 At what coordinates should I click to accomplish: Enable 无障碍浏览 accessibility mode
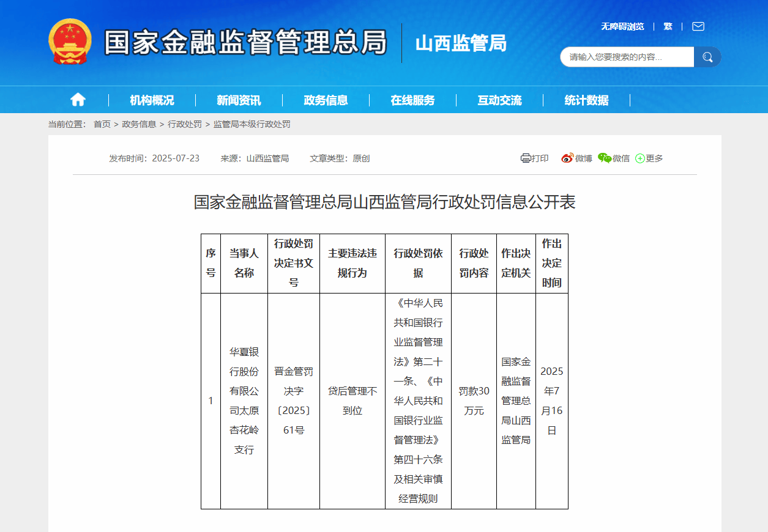622,26
